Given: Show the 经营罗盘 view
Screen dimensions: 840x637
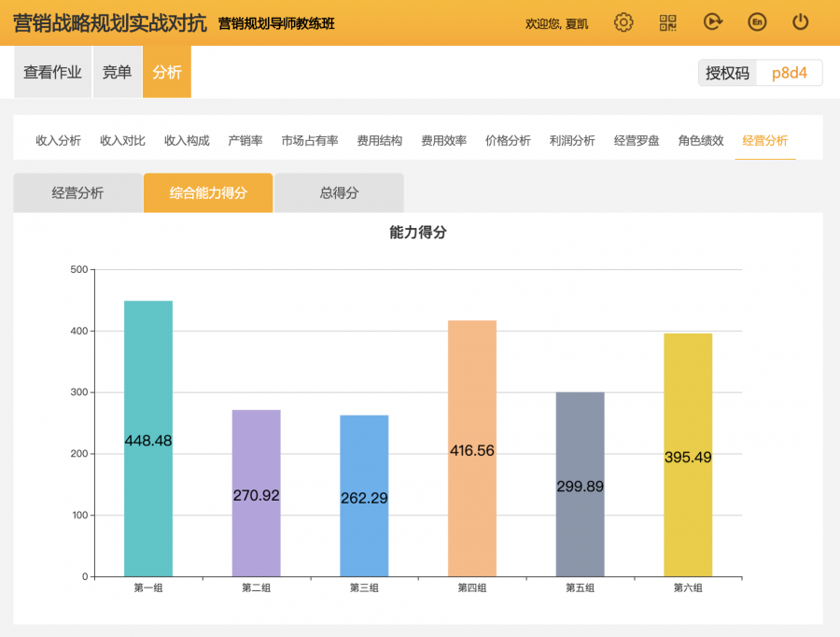Looking at the screenshot, I should pos(637,140).
